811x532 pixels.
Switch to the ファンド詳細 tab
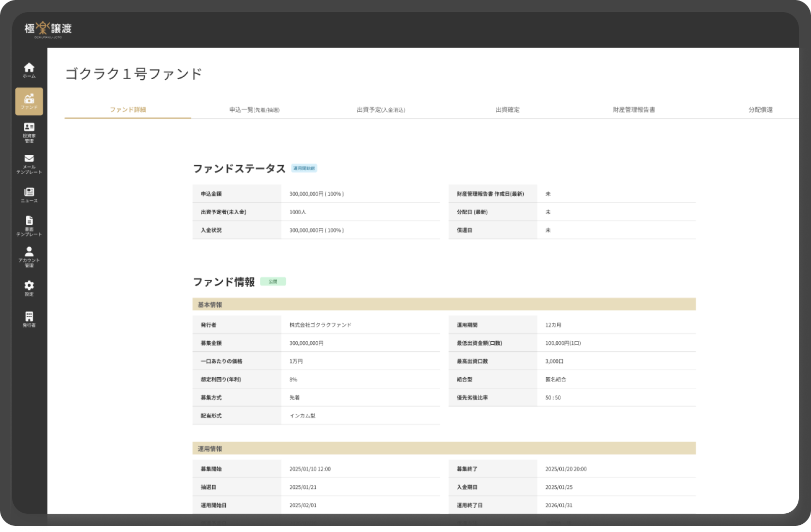click(x=128, y=110)
